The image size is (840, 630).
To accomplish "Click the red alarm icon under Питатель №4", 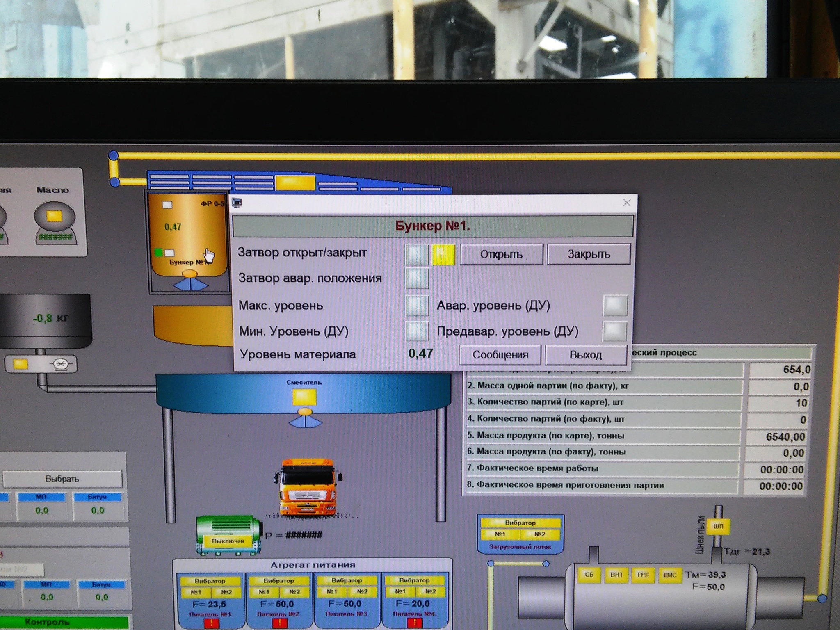I will point(415,623).
